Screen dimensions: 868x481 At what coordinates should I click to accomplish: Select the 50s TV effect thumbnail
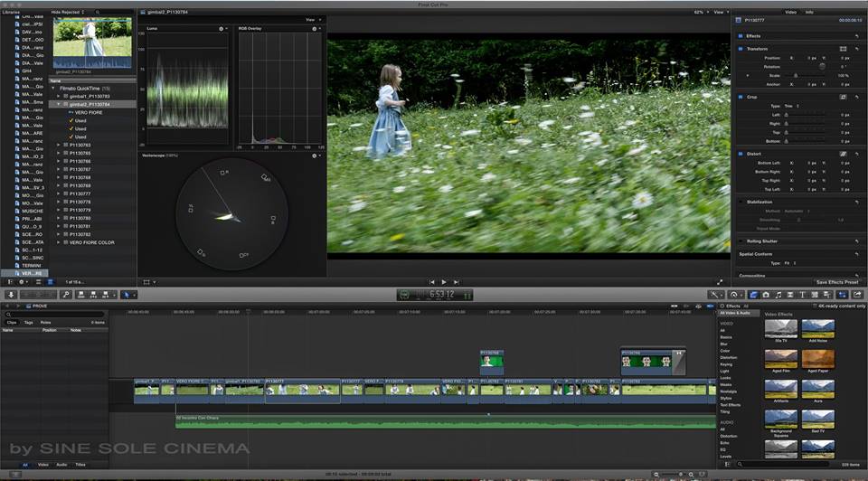780,328
